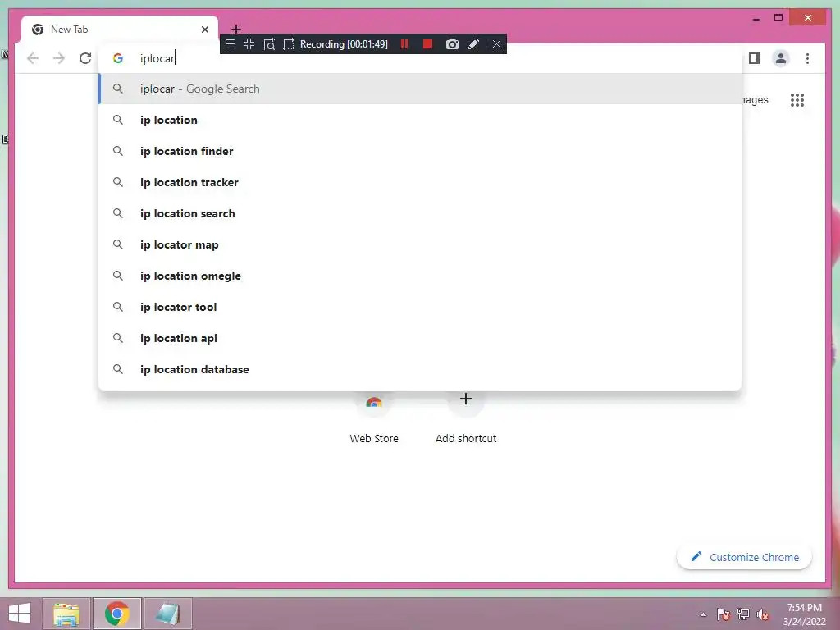
Task: Click the recorder resize capture area icon
Action: [x=288, y=44]
